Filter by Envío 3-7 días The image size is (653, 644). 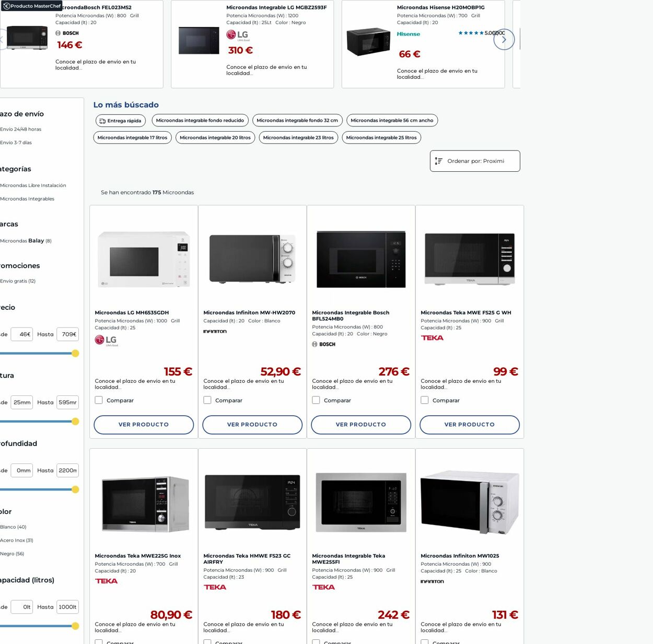point(16,143)
